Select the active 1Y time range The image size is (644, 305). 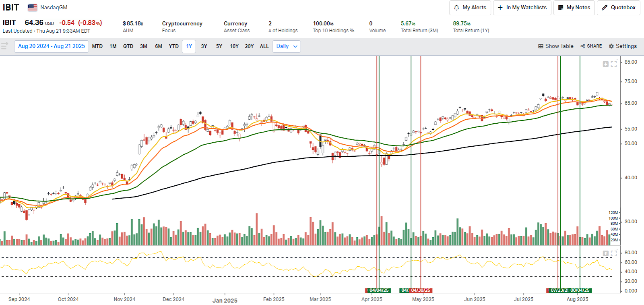click(x=189, y=46)
